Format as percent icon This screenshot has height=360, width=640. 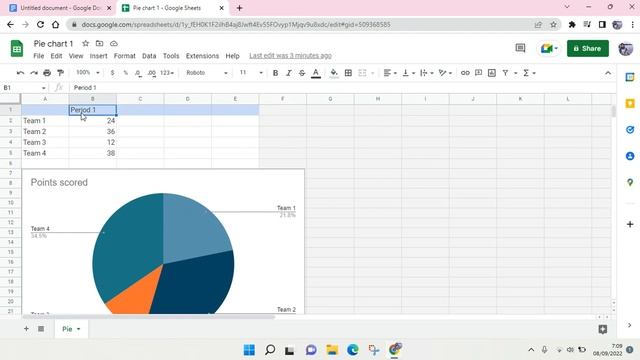pos(125,73)
